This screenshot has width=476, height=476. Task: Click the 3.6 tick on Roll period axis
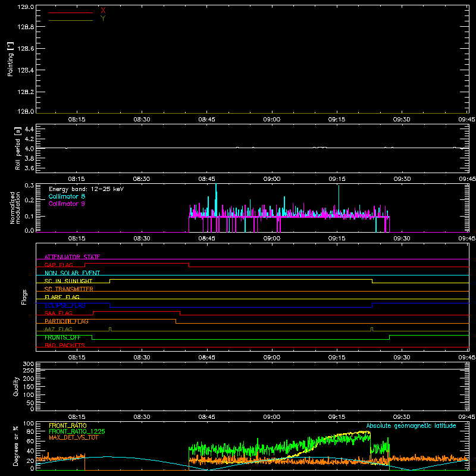point(29,168)
